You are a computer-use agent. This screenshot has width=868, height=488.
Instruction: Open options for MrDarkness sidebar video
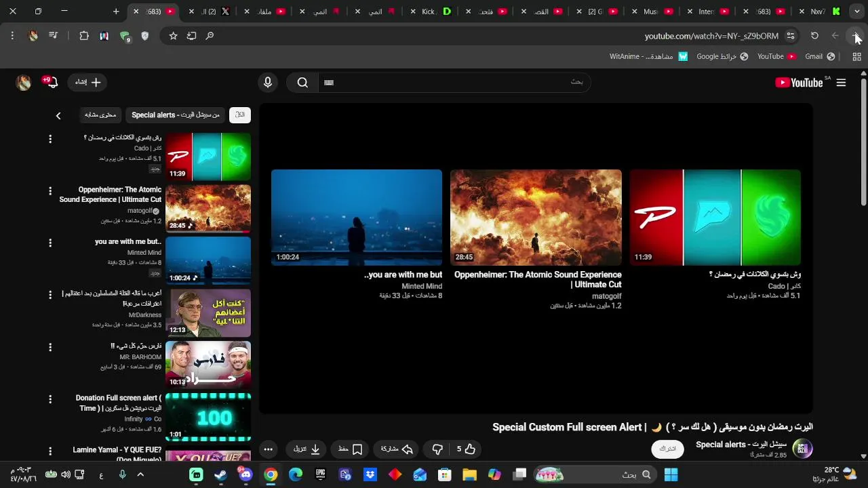(x=50, y=295)
